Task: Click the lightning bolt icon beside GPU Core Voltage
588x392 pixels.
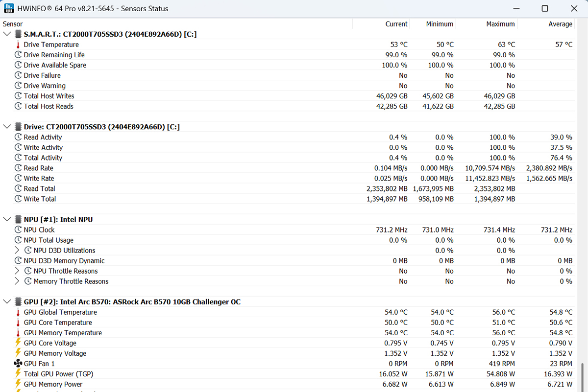Action: (x=18, y=343)
